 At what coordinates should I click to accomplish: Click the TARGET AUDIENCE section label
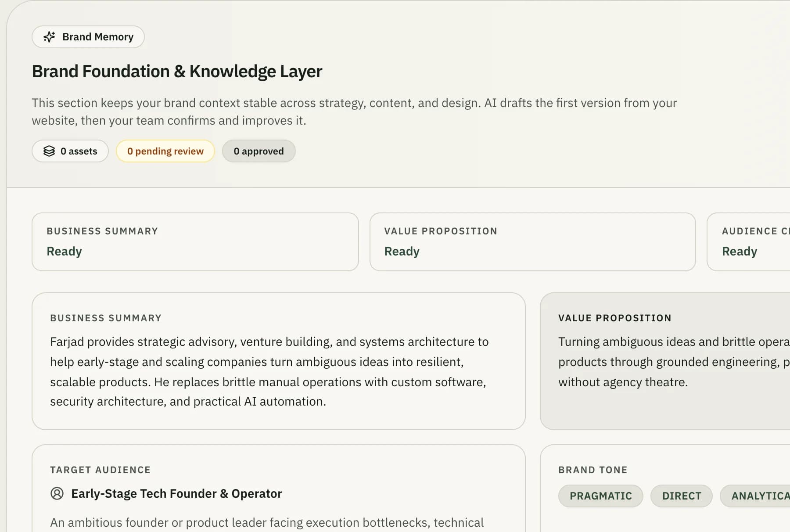[x=101, y=470]
